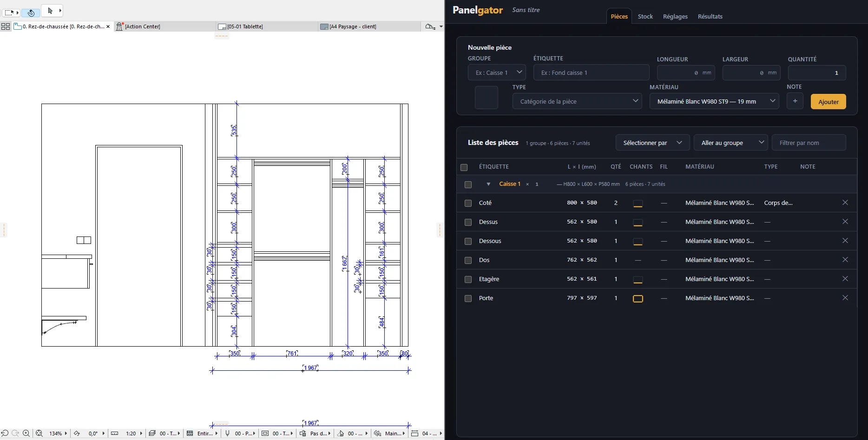Open the Résultats tab
Viewport: 868px width, 440px height.
click(x=710, y=16)
